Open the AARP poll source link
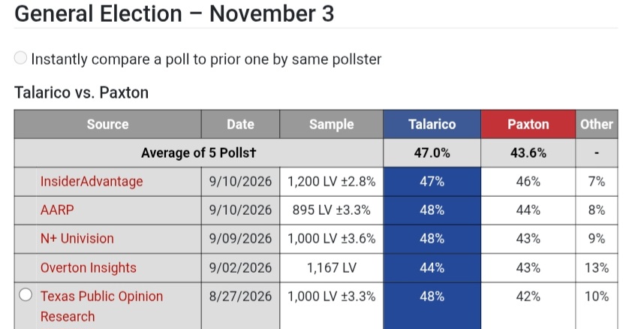 pyautogui.click(x=57, y=210)
